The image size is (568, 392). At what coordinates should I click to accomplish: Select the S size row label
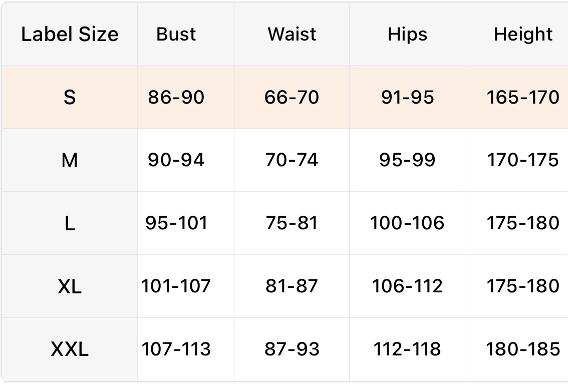70,97
